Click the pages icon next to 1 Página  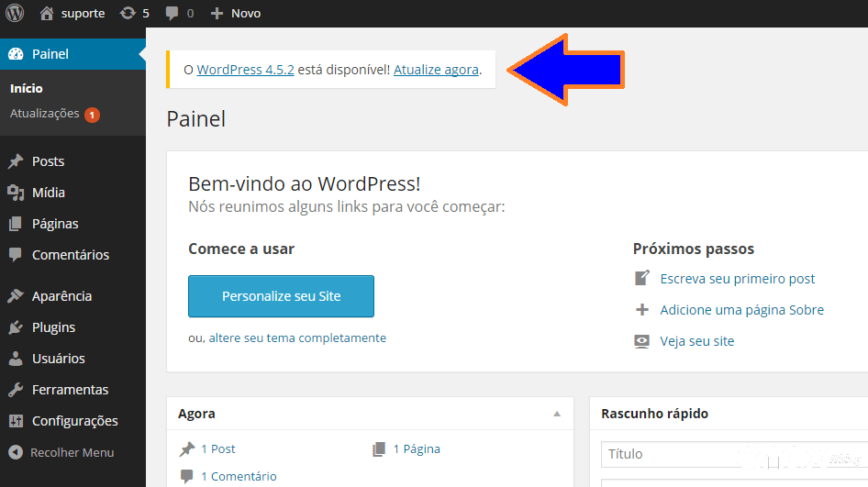(x=379, y=448)
